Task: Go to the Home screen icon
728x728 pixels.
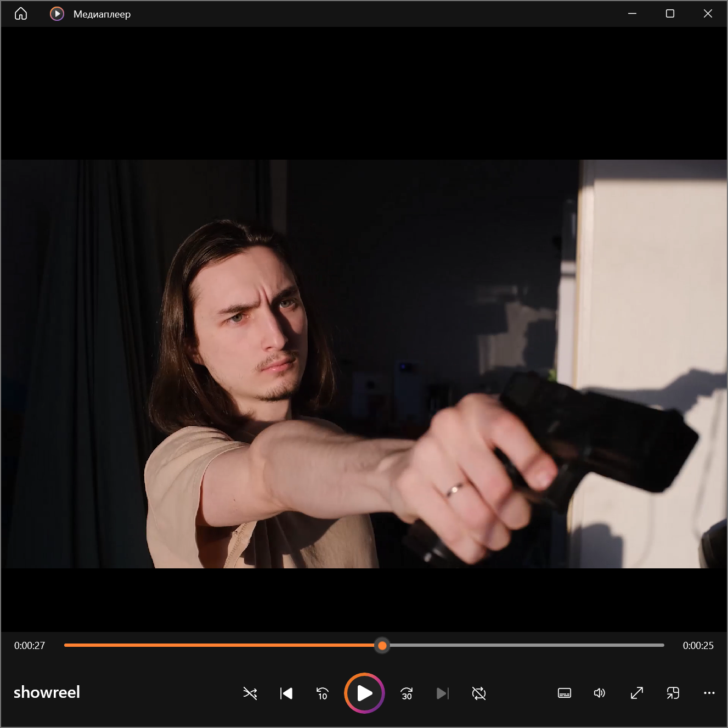Action: [x=21, y=14]
